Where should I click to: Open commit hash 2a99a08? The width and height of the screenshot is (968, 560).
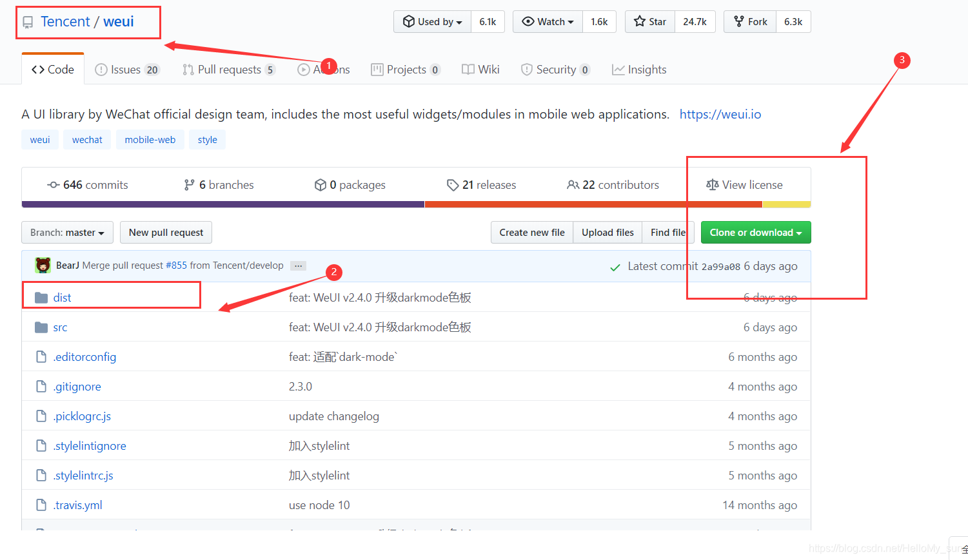tap(721, 267)
